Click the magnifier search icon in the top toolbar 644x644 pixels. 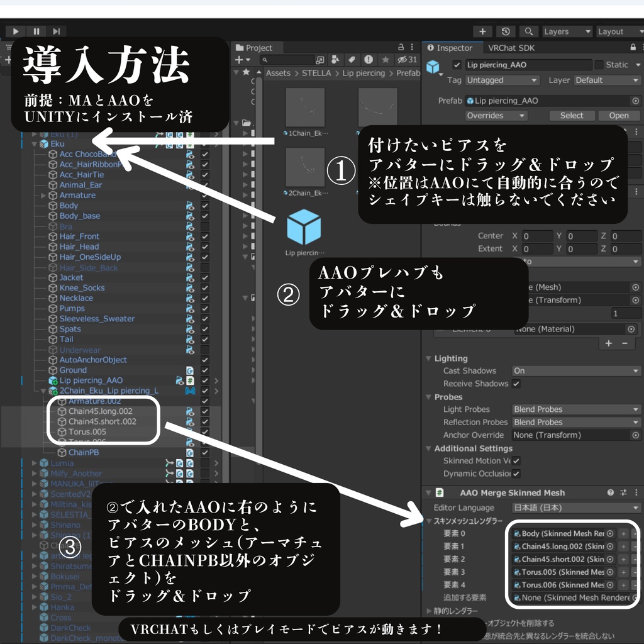tap(528, 31)
